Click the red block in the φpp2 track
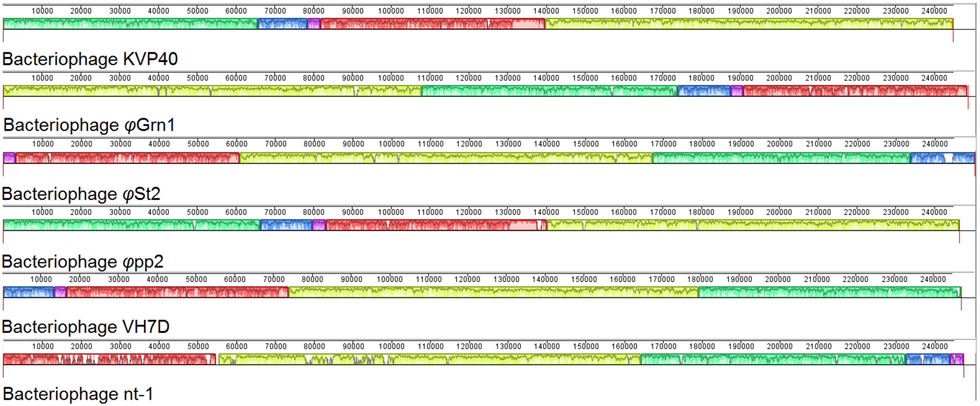 click(436, 225)
